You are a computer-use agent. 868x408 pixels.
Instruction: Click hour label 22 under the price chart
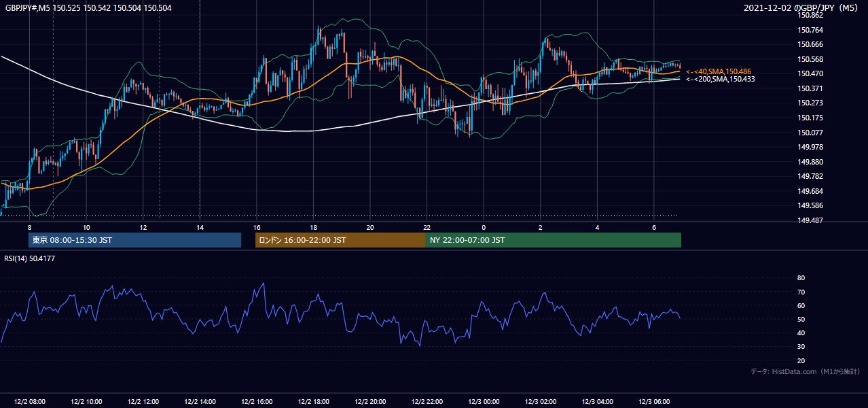427,226
